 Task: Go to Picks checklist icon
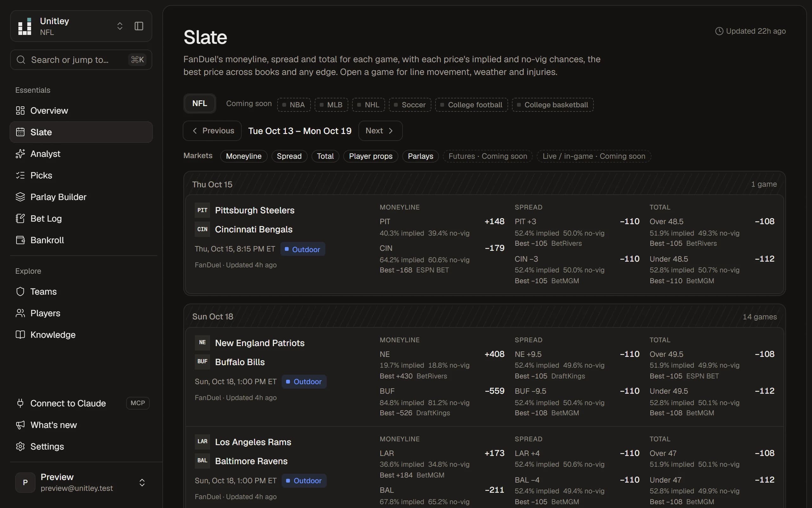click(x=21, y=175)
